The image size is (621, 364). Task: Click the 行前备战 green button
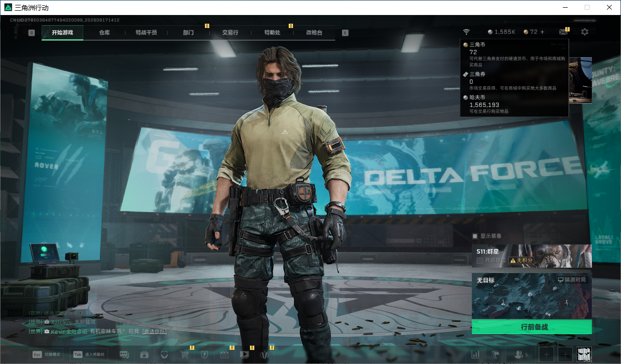tap(532, 327)
